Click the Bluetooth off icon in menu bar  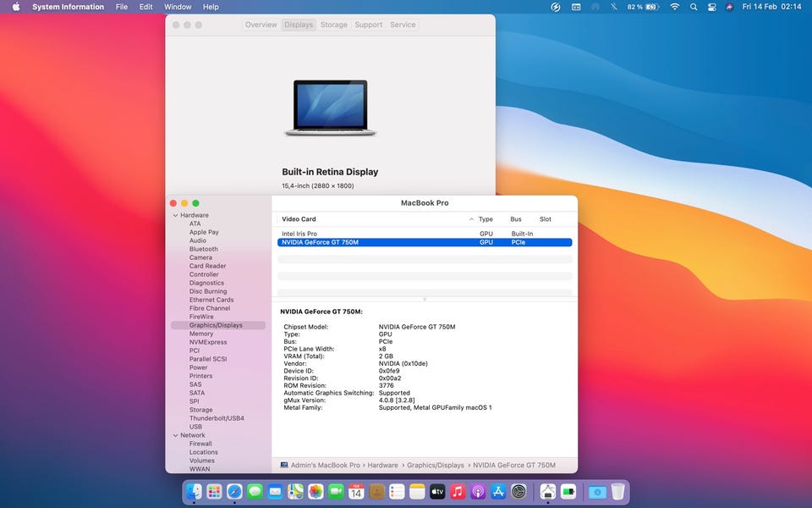(x=614, y=7)
